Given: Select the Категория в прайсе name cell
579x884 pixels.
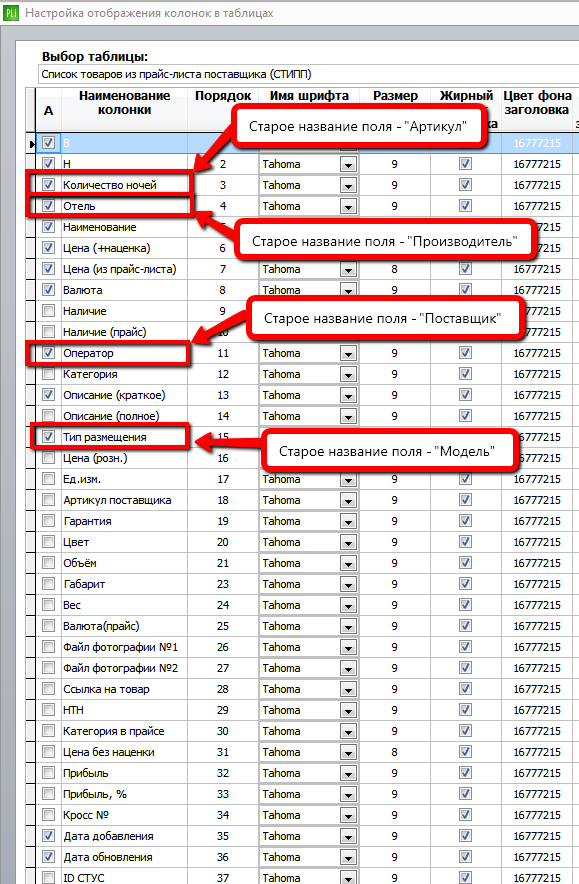Looking at the screenshot, I should pos(124,731).
